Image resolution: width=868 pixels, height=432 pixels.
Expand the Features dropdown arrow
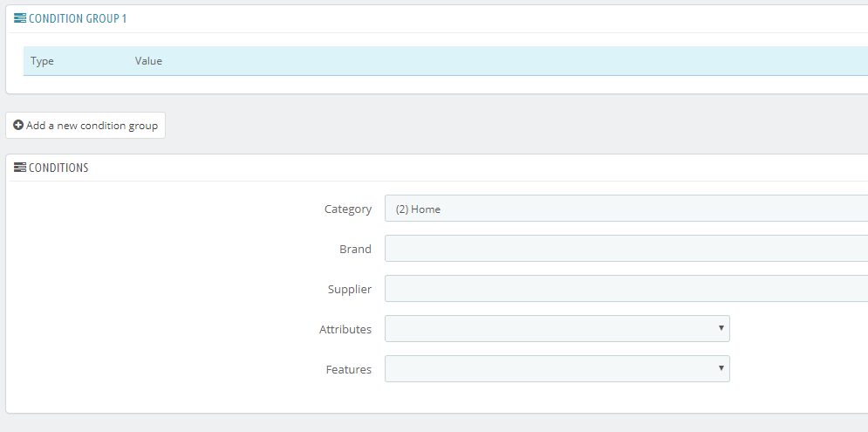[721, 368]
